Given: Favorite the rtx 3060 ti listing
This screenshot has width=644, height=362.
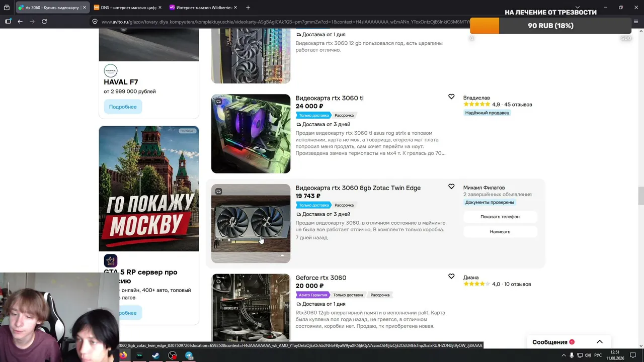Looking at the screenshot, I should point(451,97).
